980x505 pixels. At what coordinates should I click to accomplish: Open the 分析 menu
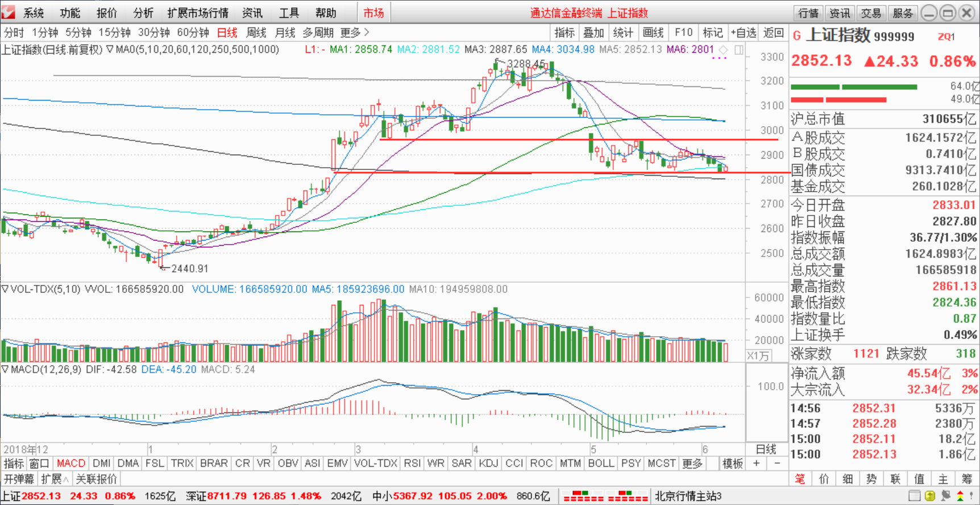143,13
